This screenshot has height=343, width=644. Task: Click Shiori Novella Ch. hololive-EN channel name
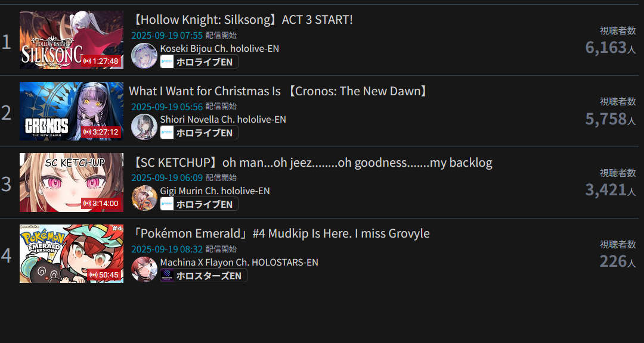pyautogui.click(x=223, y=119)
